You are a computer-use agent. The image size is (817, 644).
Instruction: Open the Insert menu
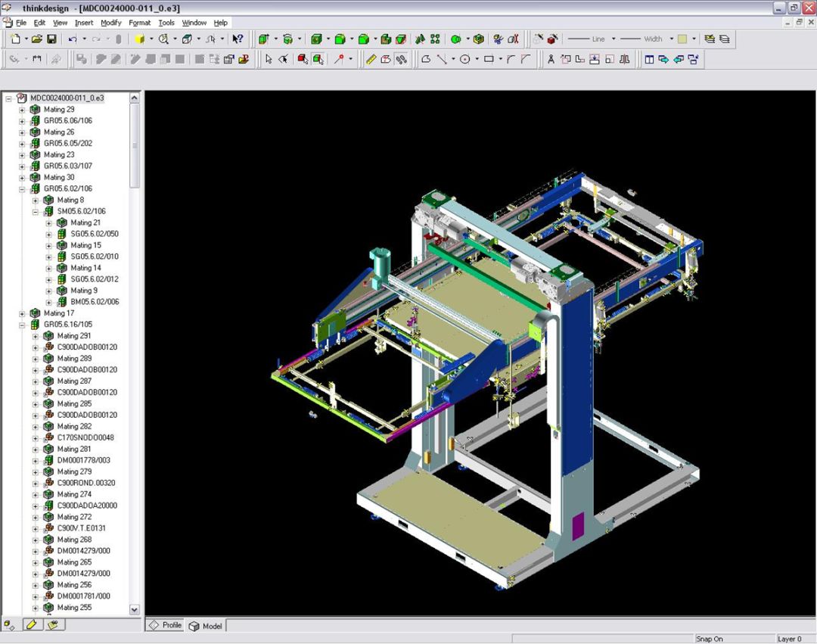tap(84, 23)
